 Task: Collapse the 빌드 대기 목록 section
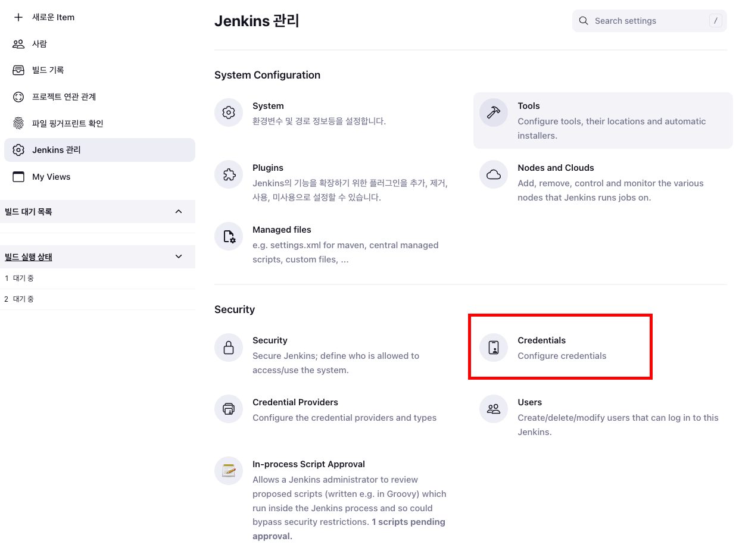pos(179,211)
